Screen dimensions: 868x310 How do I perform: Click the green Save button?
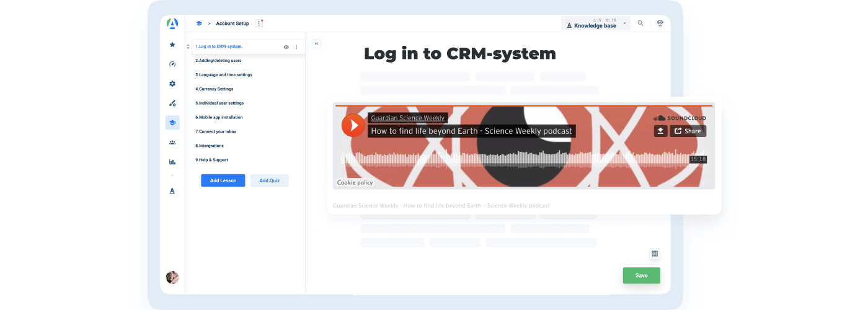click(x=642, y=275)
